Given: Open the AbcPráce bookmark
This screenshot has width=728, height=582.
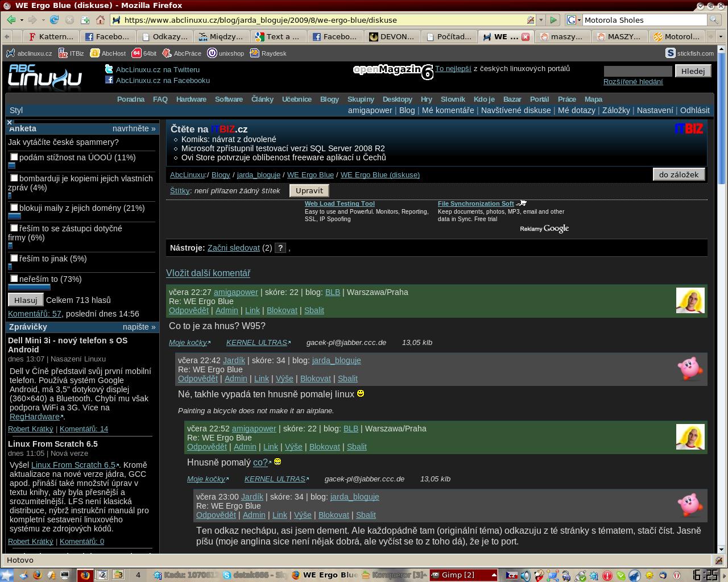Looking at the screenshot, I should point(182,53).
